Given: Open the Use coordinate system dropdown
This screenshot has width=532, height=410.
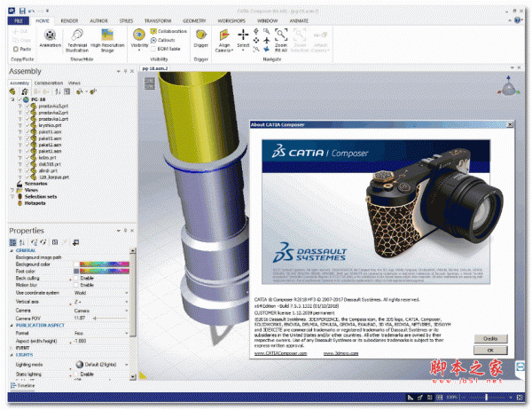Looking at the screenshot, I should point(127,293).
